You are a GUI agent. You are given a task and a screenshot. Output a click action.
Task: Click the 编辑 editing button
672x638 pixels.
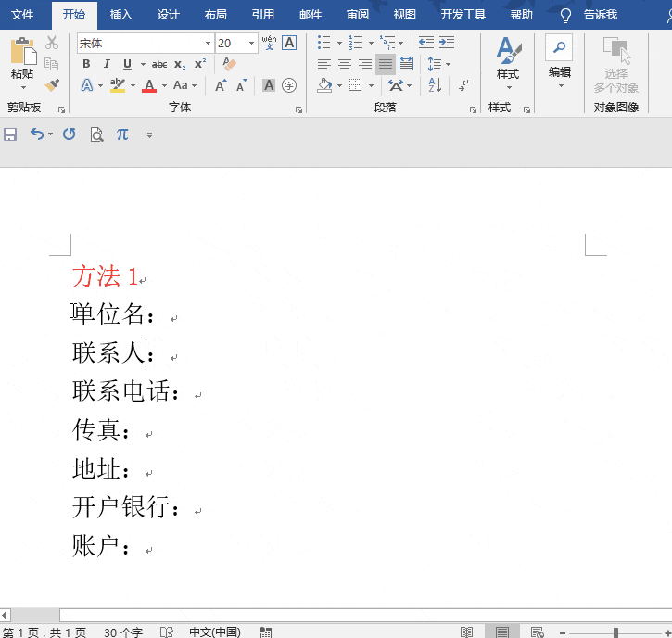[x=559, y=61]
